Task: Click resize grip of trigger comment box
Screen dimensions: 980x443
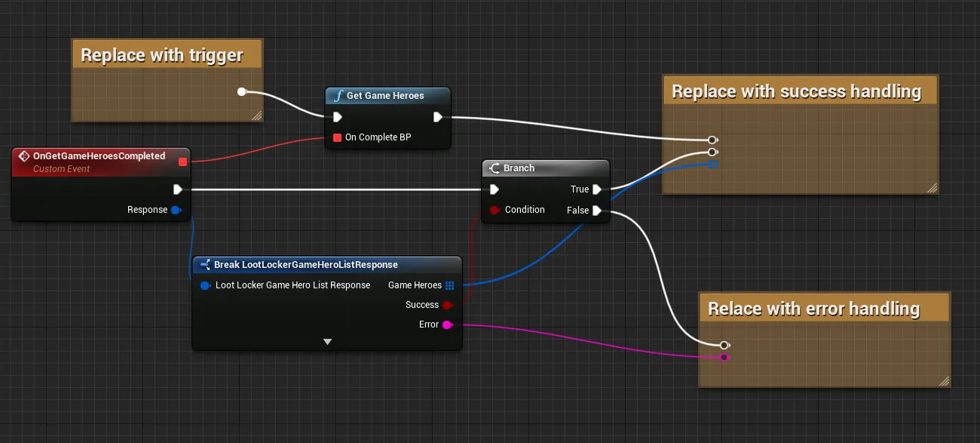Action: (256, 115)
